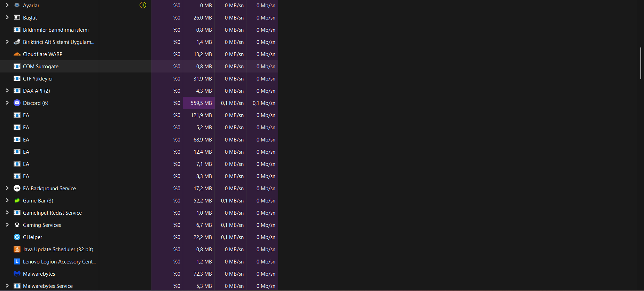
Task: Expand the Ayarlar process group
Action: pos(7,5)
